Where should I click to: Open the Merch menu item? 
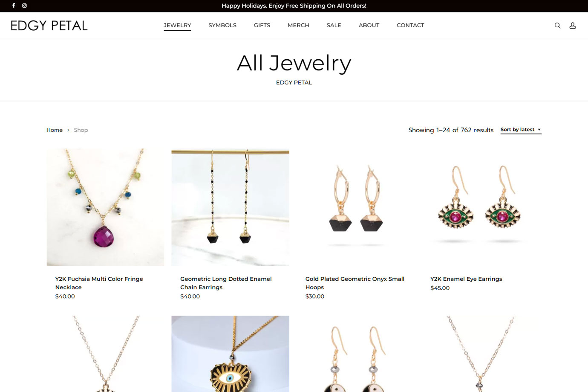298,26
